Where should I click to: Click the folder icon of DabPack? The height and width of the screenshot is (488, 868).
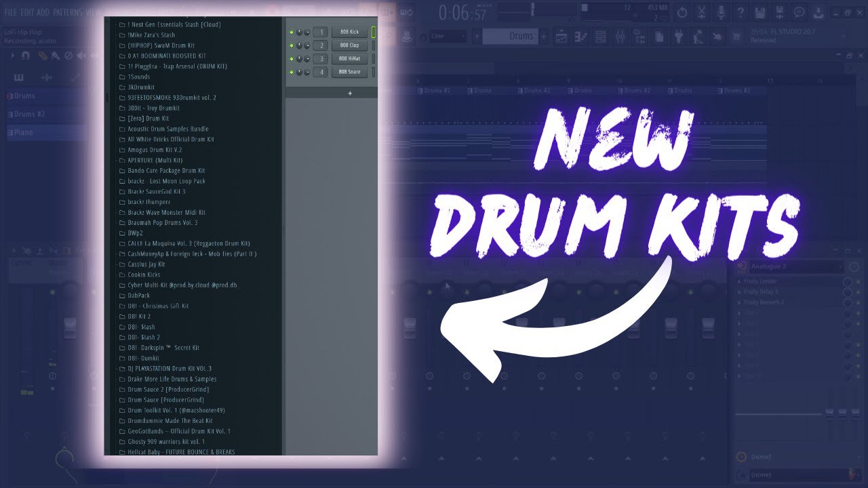click(122, 296)
